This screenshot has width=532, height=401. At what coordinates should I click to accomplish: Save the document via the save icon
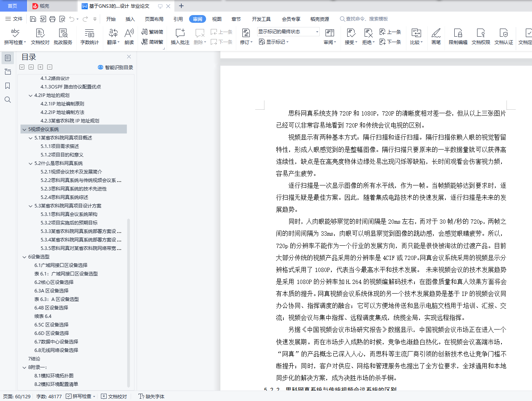[x=33, y=19]
